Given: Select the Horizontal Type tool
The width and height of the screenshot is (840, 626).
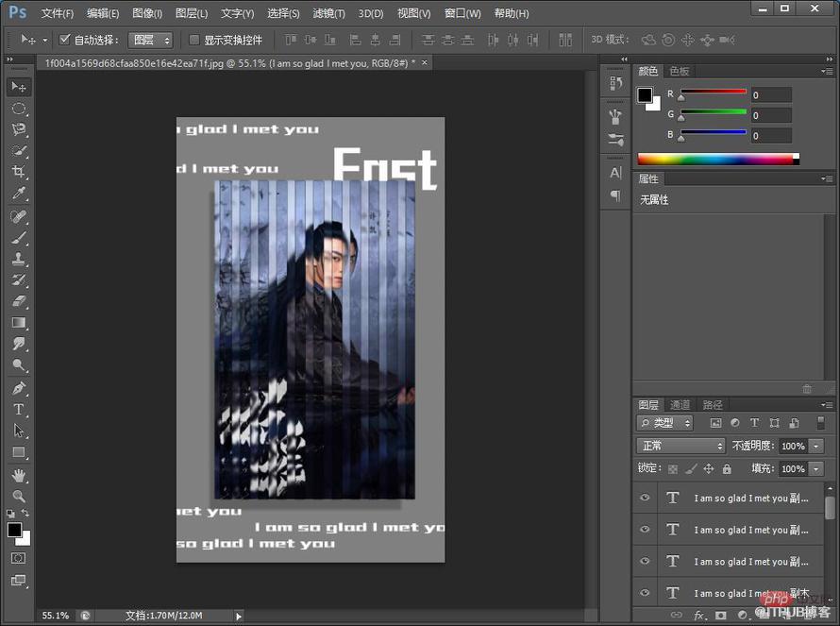Looking at the screenshot, I should 19,410.
